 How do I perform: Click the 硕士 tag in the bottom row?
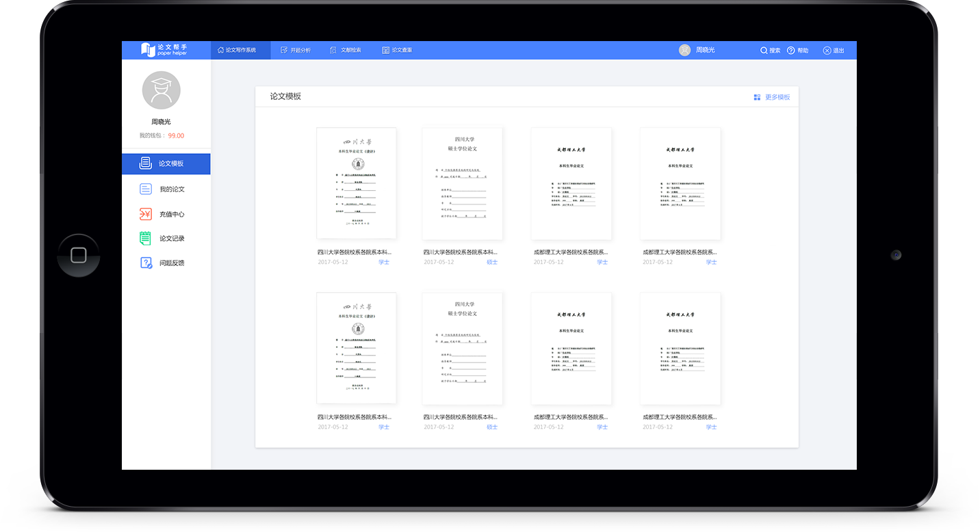(492, 427)
